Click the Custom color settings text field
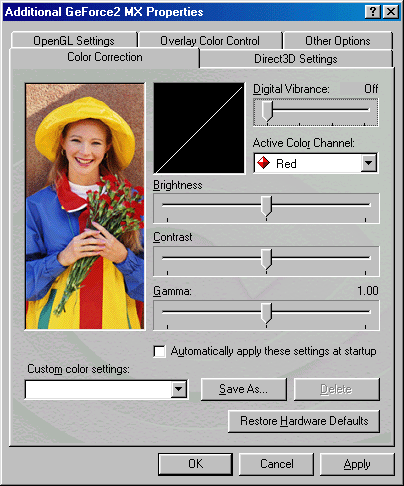This screenshot has height=486, width=404. [99, 389]
